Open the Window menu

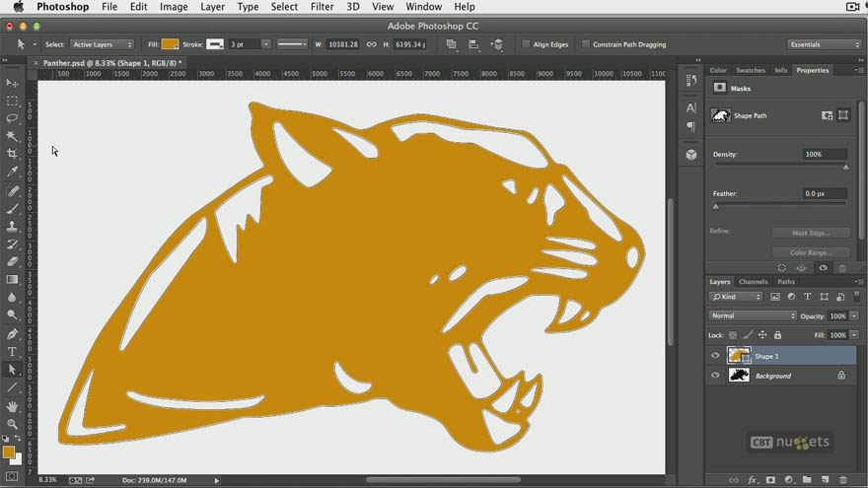point(423,7)
